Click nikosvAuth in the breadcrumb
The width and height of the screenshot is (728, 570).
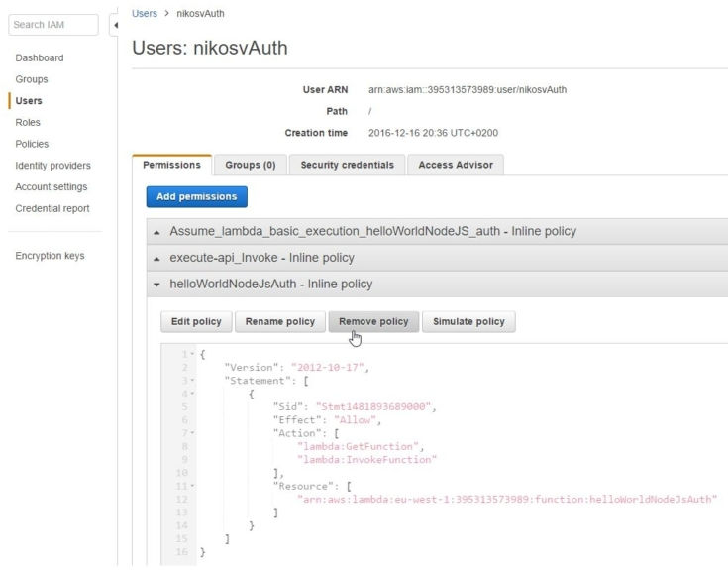coord(200,14)
